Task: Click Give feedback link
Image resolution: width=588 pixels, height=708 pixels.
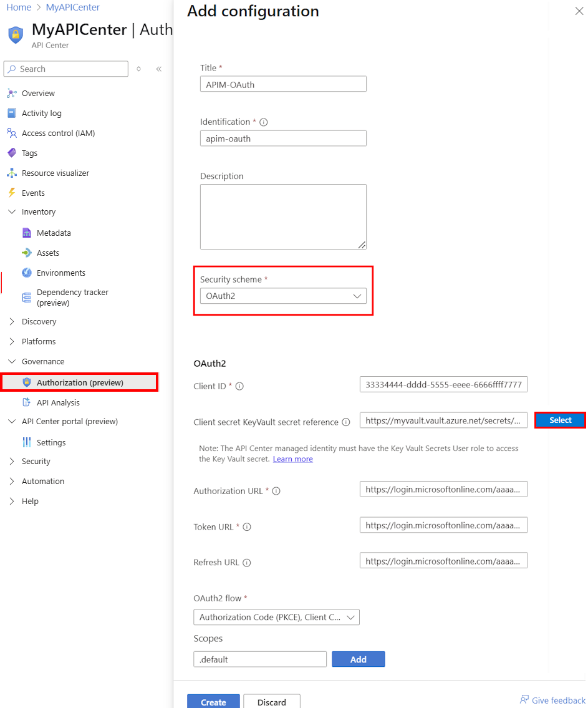Action: [558, 701]
